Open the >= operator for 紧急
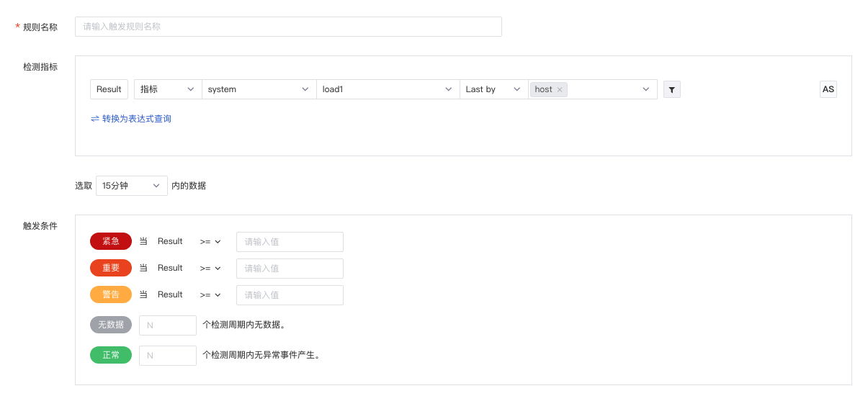Screen dimensions: 868x396 pyautogui.click(x=210, y=242)
